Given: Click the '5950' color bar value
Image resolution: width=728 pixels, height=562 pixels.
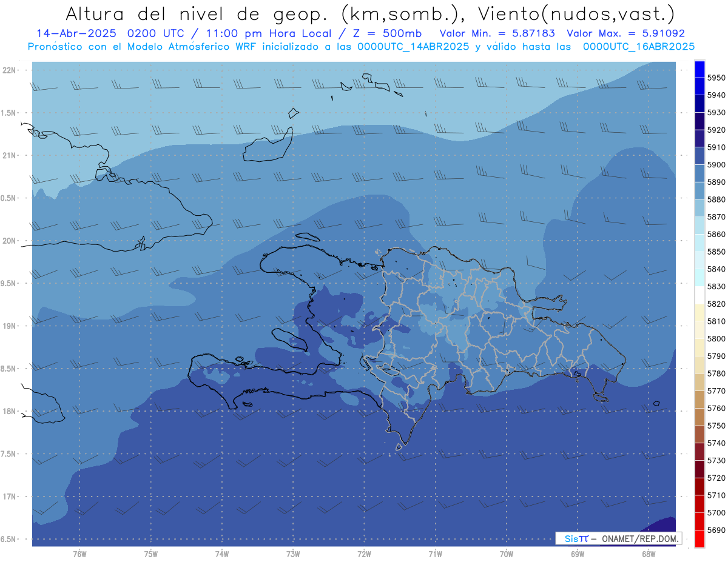Looking at the screenshot, I should (716, 78).
